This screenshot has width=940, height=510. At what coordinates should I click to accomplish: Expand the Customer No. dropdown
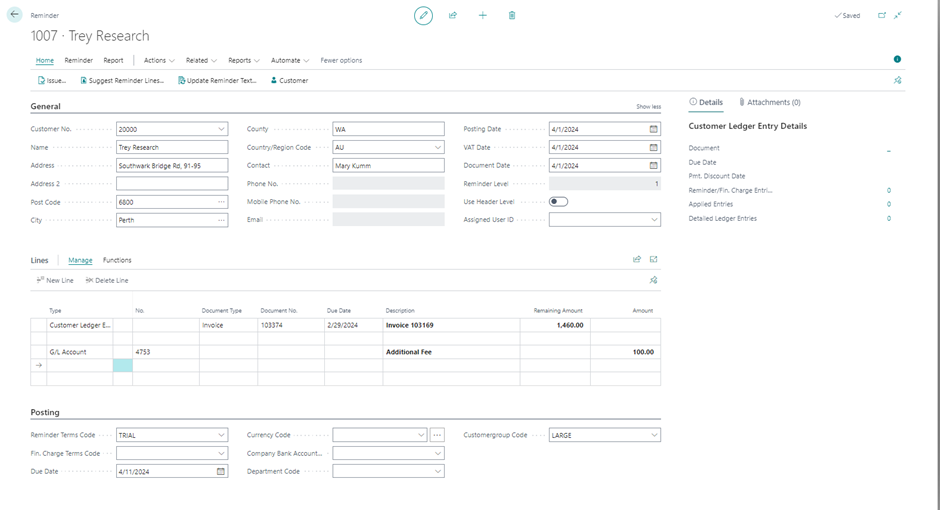tap(221, 129)
